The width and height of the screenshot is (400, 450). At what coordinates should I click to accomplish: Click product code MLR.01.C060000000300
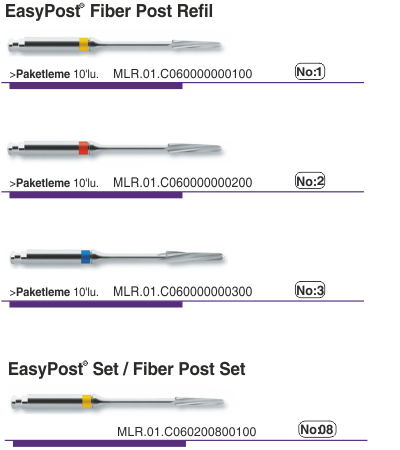[183, 292]
